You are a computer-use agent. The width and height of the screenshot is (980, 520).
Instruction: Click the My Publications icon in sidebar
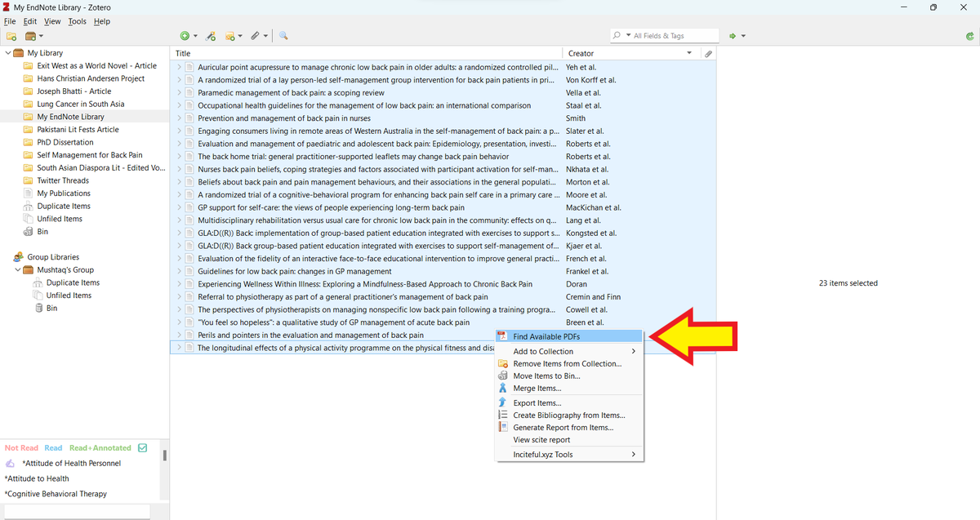point(29,193)
